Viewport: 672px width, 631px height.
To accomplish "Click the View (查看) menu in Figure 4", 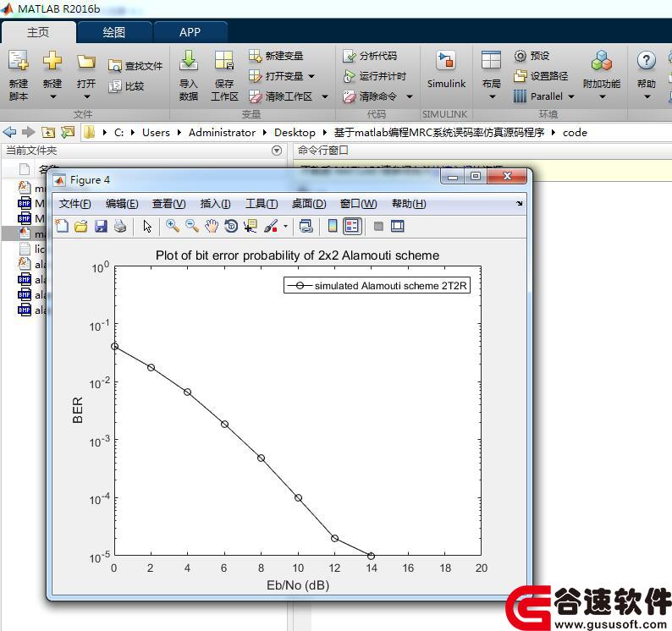I will [x=169, y=204].
